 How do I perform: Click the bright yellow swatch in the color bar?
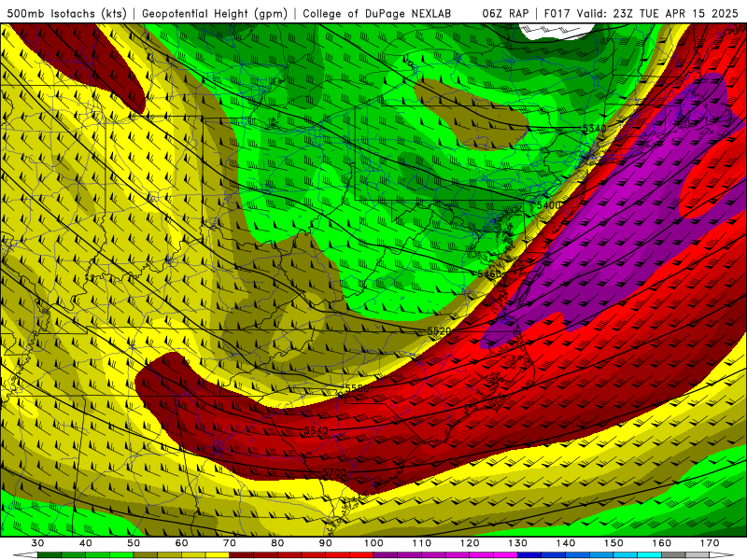[x=218, y=555]
